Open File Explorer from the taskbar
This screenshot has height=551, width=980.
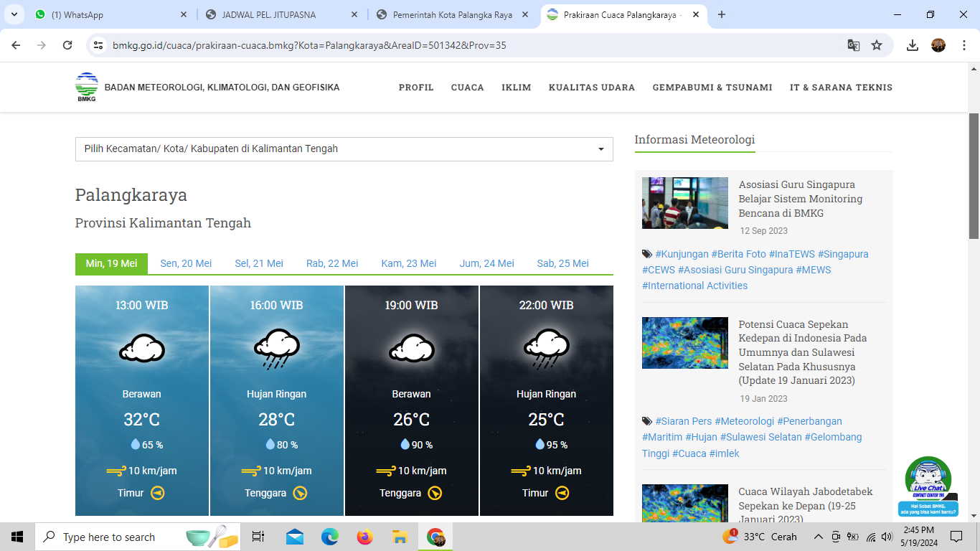pyautogui.click(x=400, y=537)
